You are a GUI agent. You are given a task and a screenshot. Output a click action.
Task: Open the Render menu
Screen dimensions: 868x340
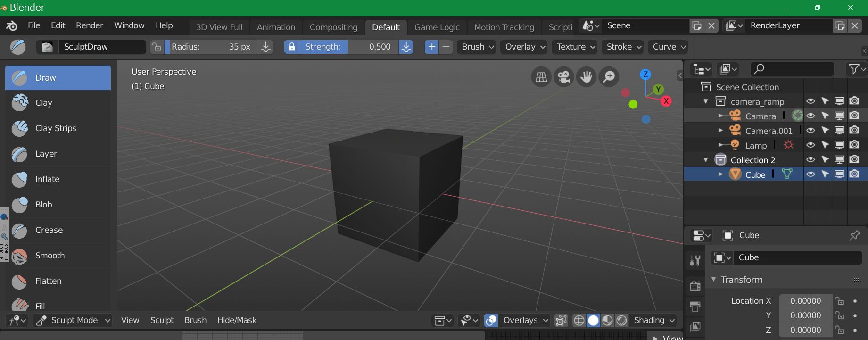[90, 25]
